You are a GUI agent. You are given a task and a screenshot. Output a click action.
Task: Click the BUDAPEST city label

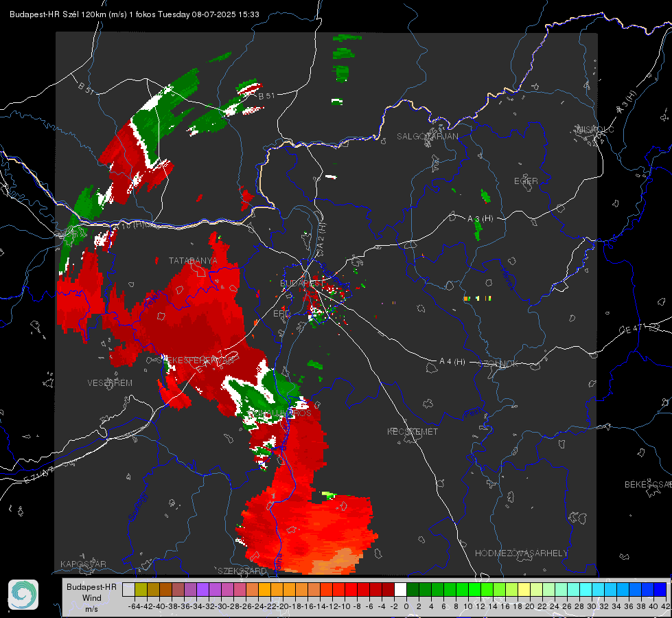(301, 283)
